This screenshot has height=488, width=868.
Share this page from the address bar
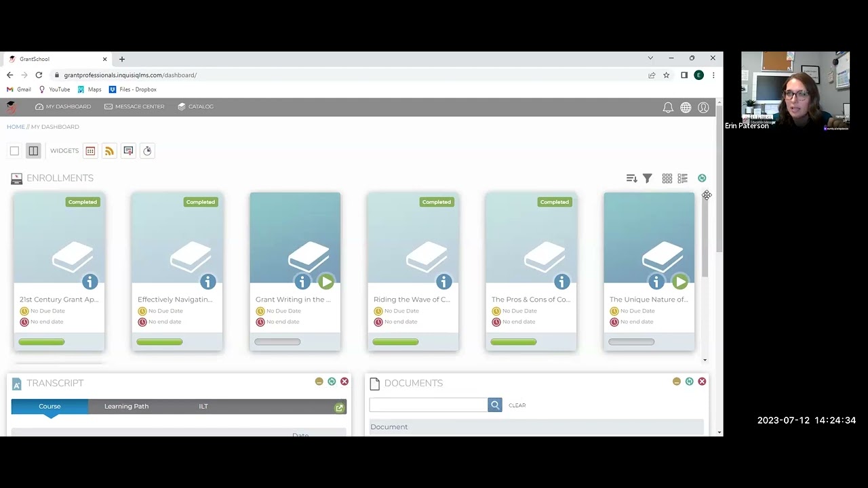point(652,75)
